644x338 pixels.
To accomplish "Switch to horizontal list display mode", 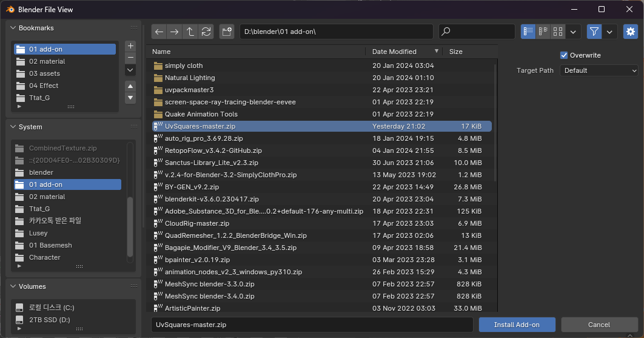I will pos(543,32).
